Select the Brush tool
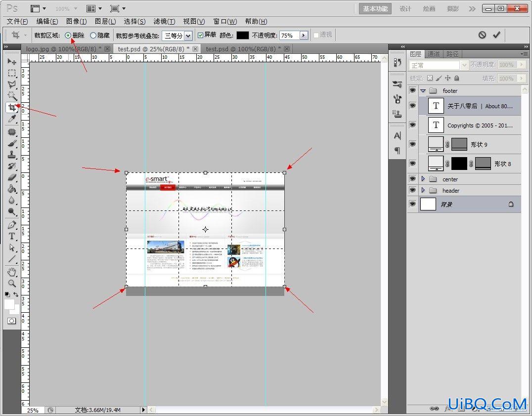Image resolution: width=532 pixels, height=416 pixels. pyautogui.click(x=12, y=143)
